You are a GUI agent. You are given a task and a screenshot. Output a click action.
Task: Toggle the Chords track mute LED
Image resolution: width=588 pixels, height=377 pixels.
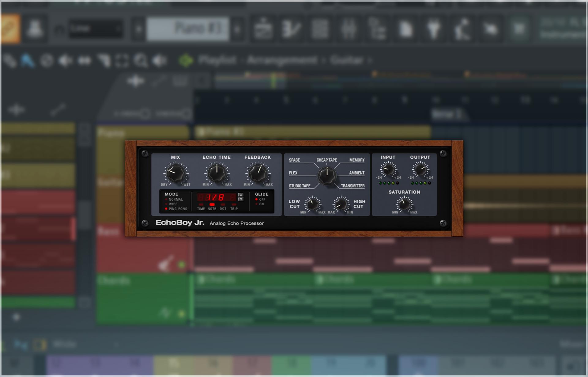coord(182,314)
